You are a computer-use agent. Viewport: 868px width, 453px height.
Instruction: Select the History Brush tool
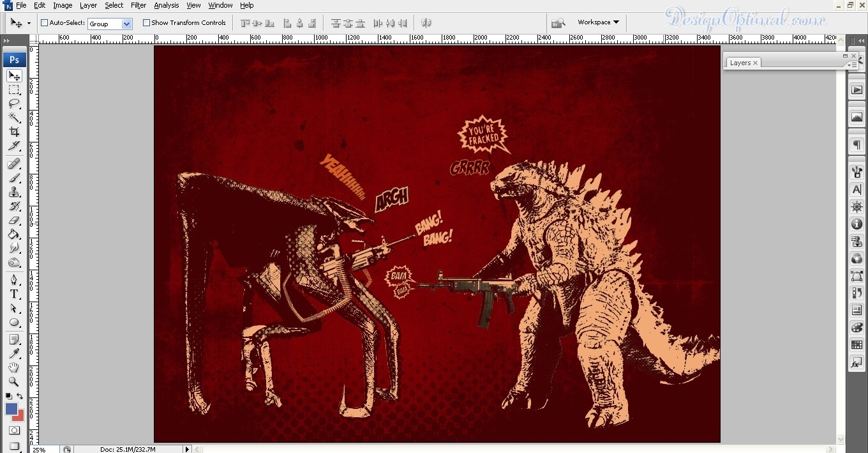click(x=14, y=206)
